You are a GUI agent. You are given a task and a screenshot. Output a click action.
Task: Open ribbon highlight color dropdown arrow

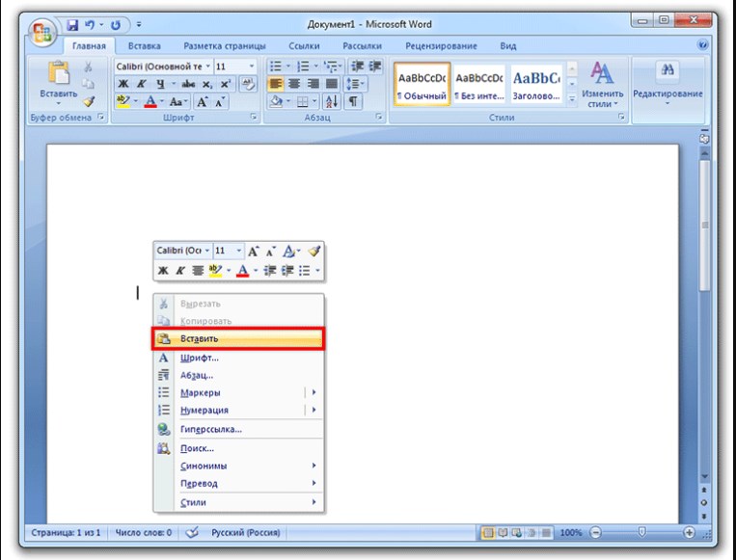click(136, 101)
